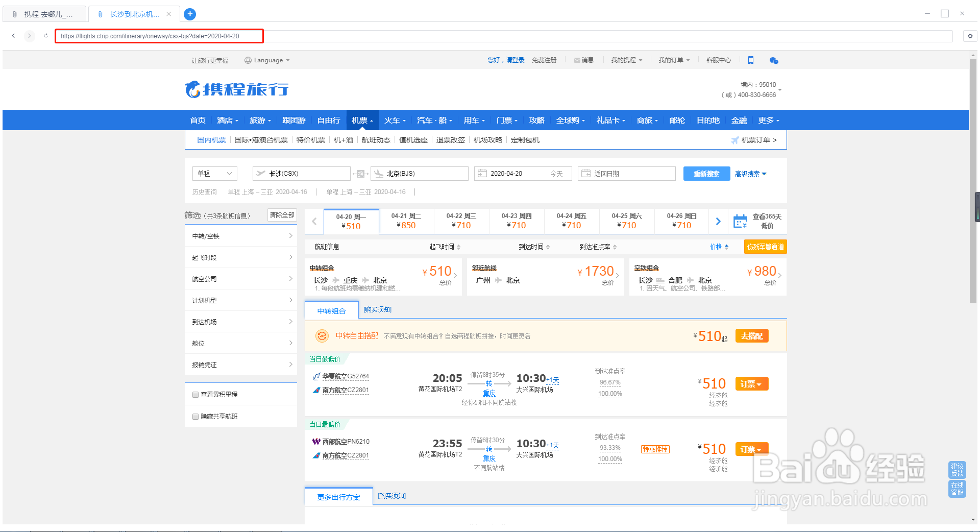The height and width of the screenshot is (532, 980).
Task: Show previous dates in price calendar
Action: (x=314, y=221)
